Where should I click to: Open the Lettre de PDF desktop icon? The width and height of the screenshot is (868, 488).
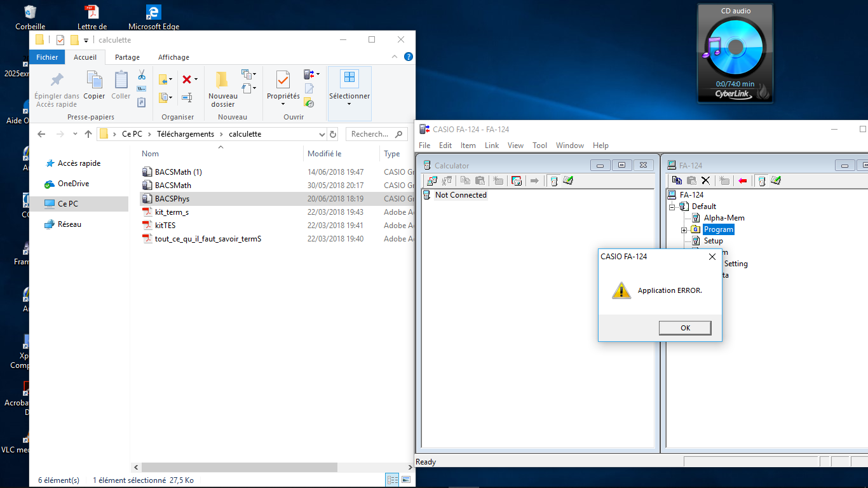click(92, 17)
